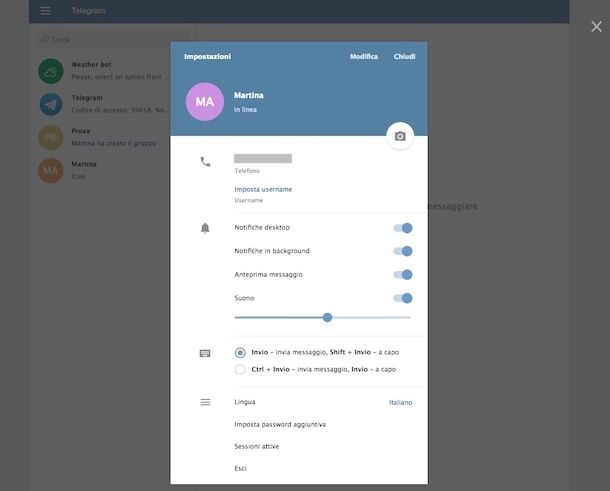The width and height of the screenshot is (610, 491).
Task: Click the list icon beside Lingua
Action: point(205,402)
